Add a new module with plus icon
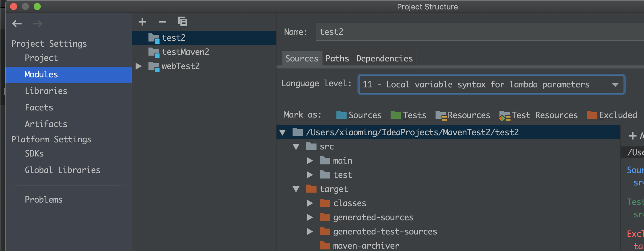Image resolution: width=644 pixels, height=251 pixels. point(142,22)
